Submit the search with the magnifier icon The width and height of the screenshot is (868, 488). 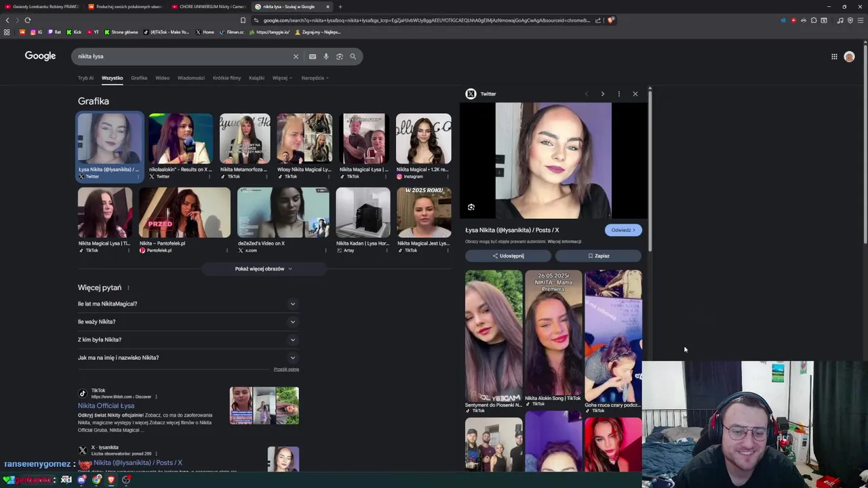coord(353,56)
